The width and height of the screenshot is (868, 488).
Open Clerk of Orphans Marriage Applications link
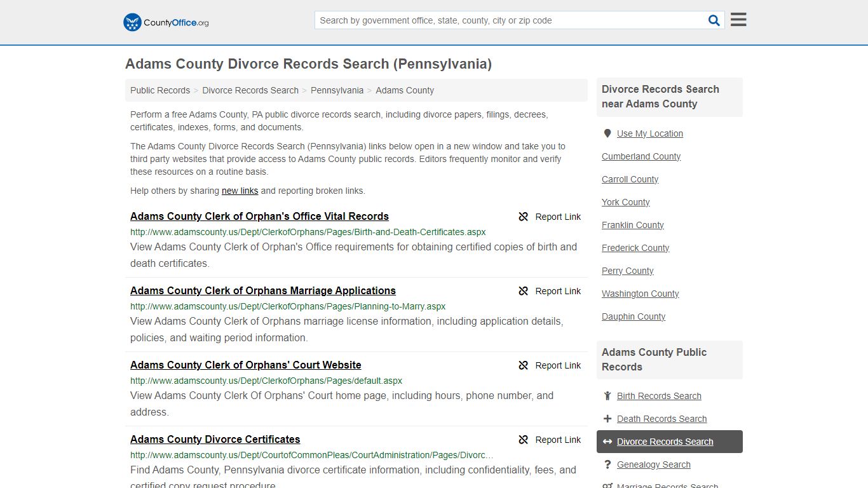[263, 291]
